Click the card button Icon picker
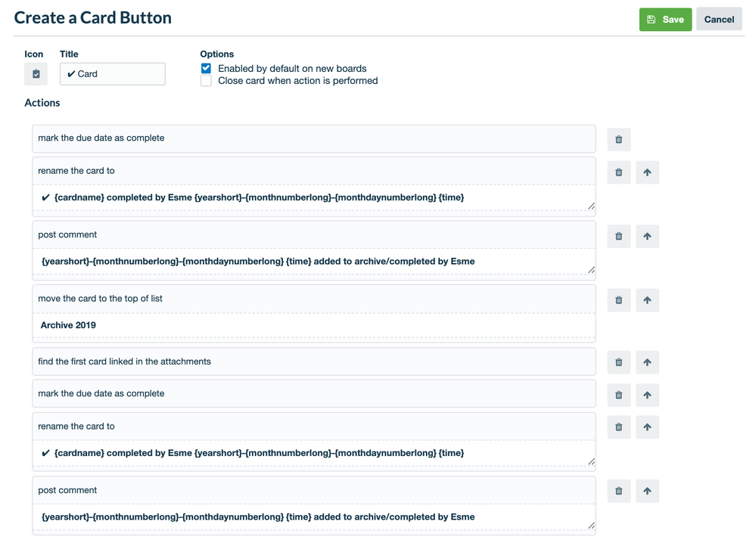This screenshot has height=546, width=756. click(x=36, y=73)
